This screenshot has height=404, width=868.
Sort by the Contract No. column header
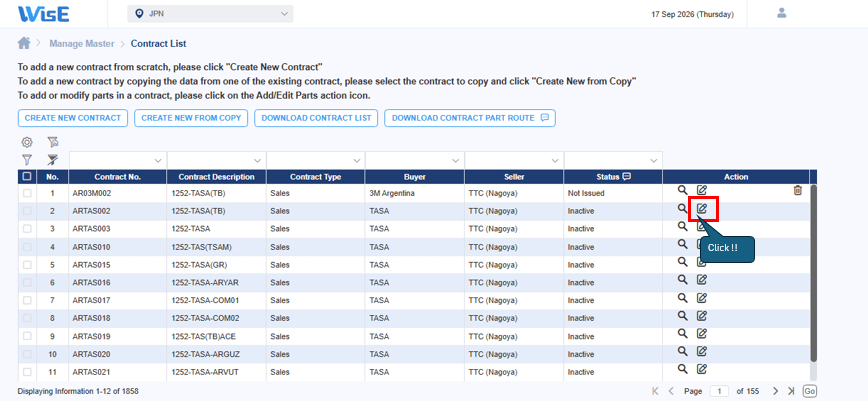click(117, 177)
